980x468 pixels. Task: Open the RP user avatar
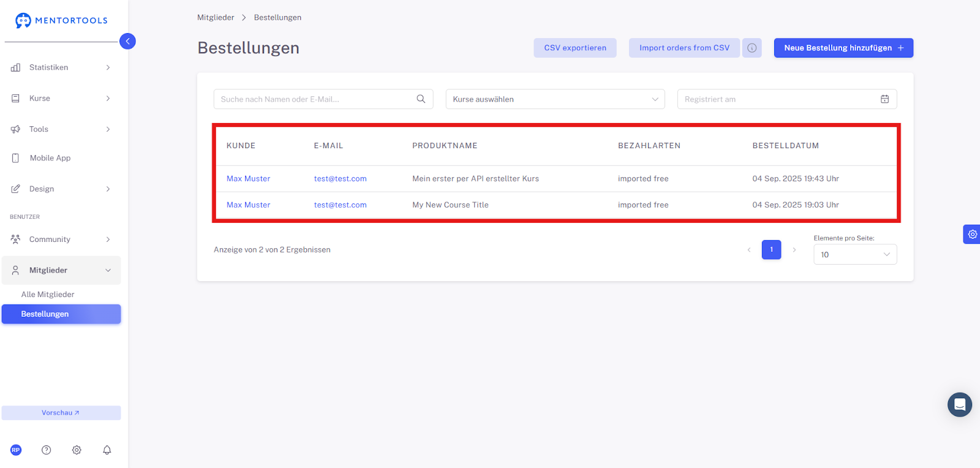point(16,450)
